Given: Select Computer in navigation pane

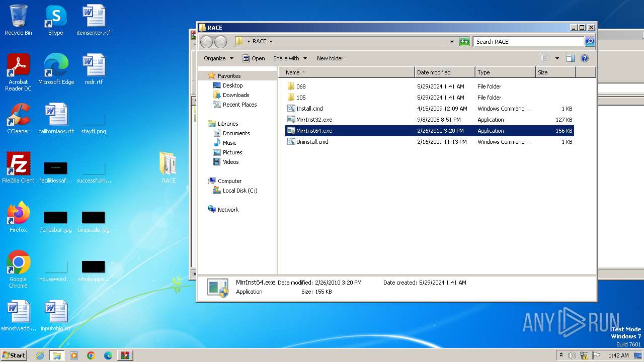Looking at the screenshot, I should point(229,181).
